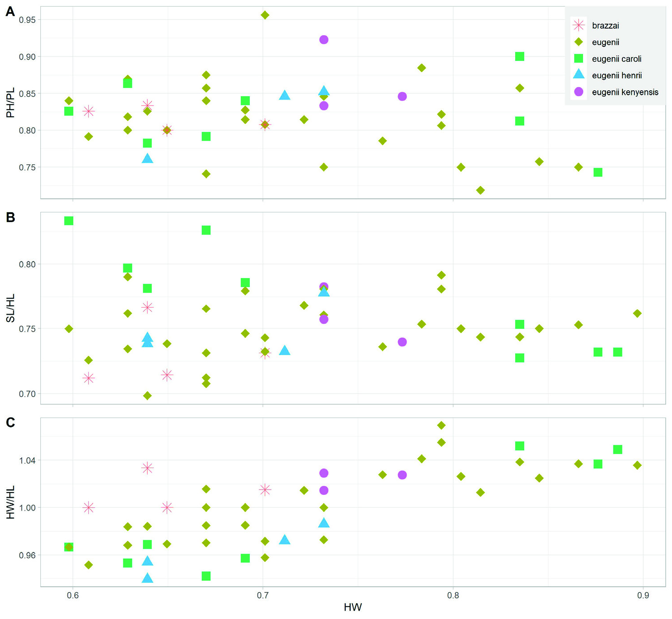672x619 pixels.
Task: Click the 0.85 tick label in panel A
Action: [27, 94]
